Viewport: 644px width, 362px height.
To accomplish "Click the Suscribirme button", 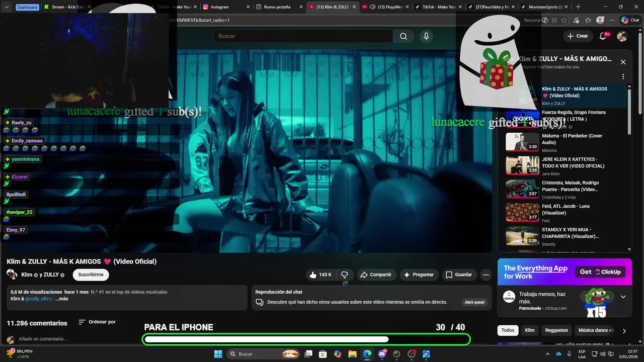I will tap(91, 275).
